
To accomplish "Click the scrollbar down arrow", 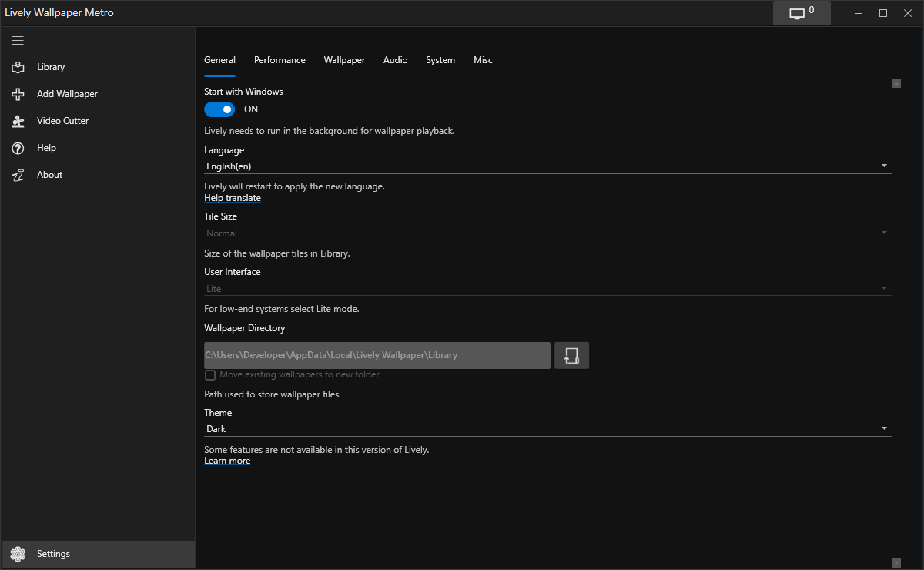I will [x=896, y=563].
